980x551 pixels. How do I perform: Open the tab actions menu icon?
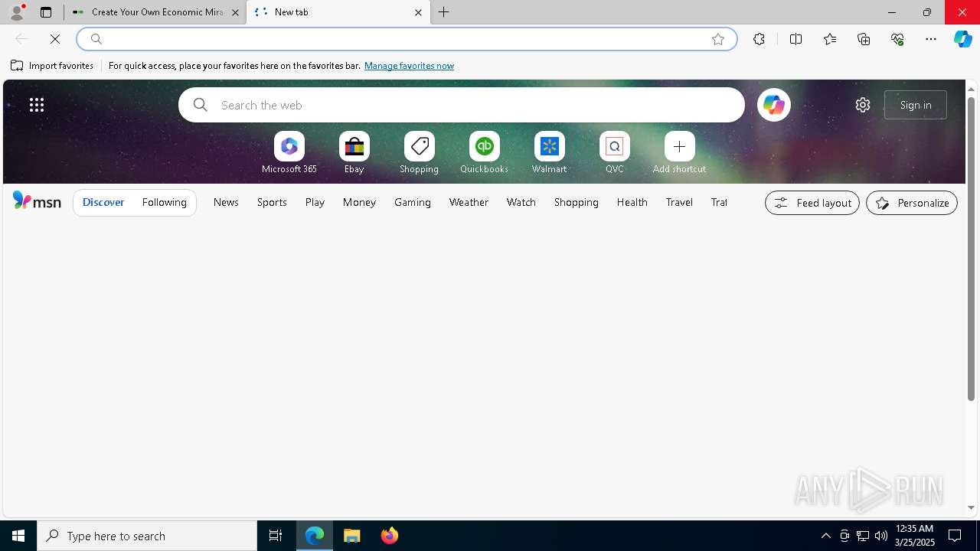point(46,12)
